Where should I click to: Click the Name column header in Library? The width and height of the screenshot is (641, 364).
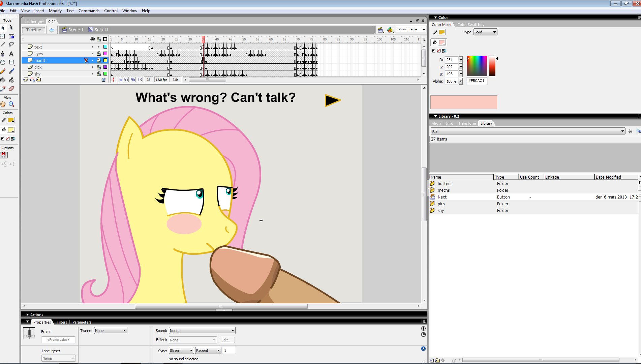click(x=462, y=177)
